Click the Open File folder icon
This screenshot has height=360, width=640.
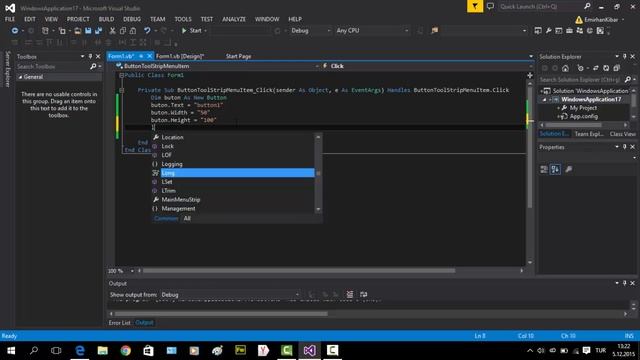78,31
